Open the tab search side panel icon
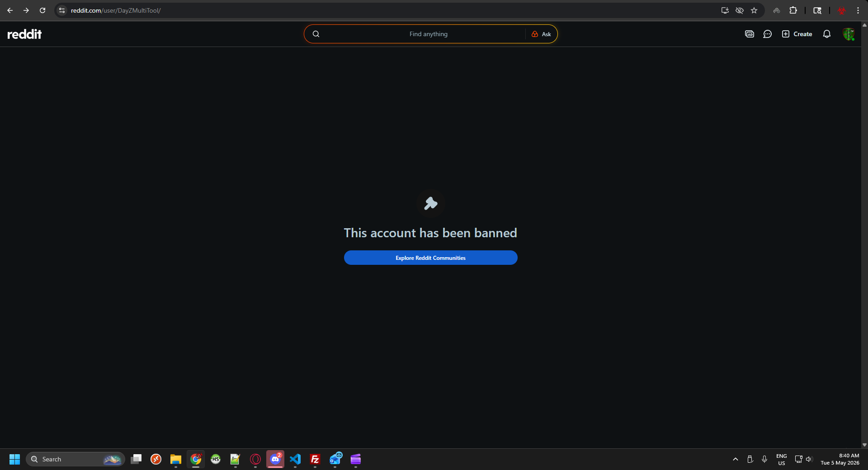868x470 pixels. (817, 10)
